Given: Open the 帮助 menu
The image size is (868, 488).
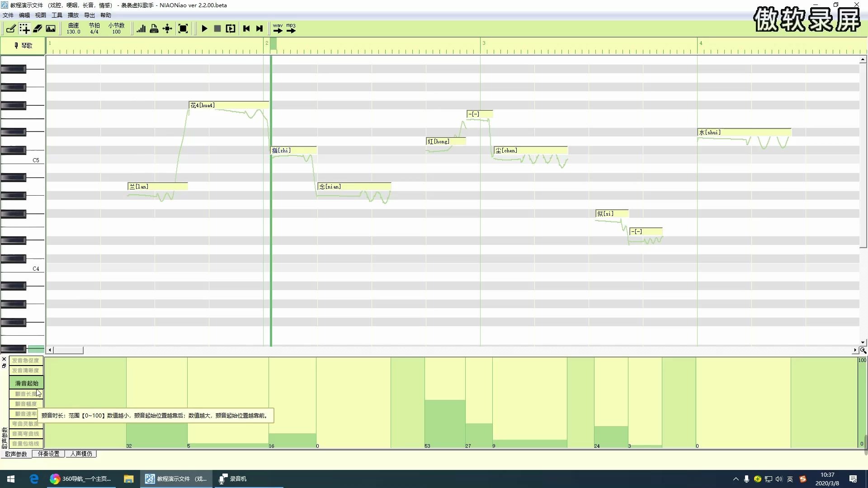Looking at the screenshot, I should (106, 15).
